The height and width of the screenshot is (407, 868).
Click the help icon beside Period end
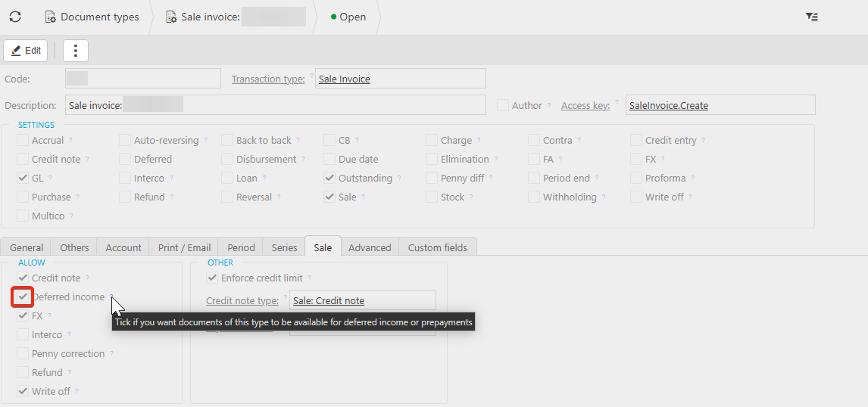click(x=597, y=178)
